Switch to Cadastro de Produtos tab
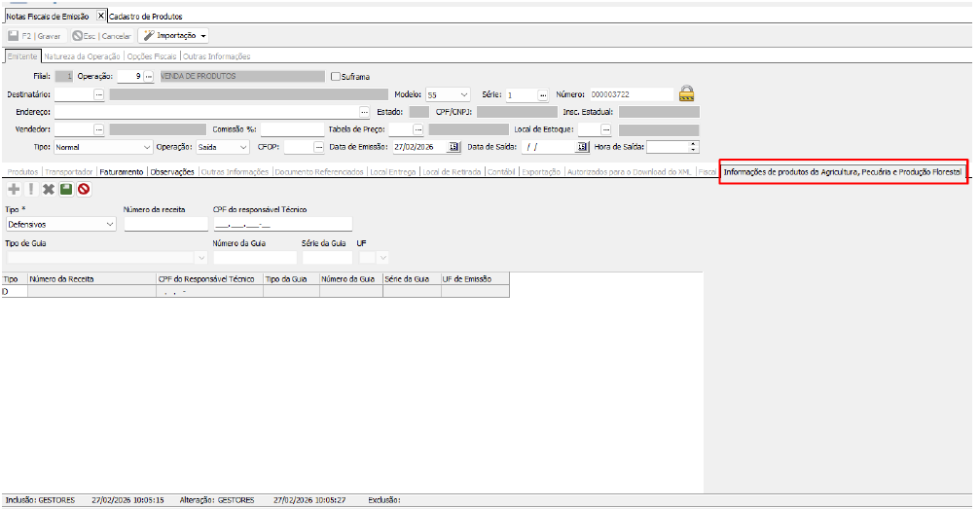The height and width of the screenshot is (509, 980). (x=145, y=17)
